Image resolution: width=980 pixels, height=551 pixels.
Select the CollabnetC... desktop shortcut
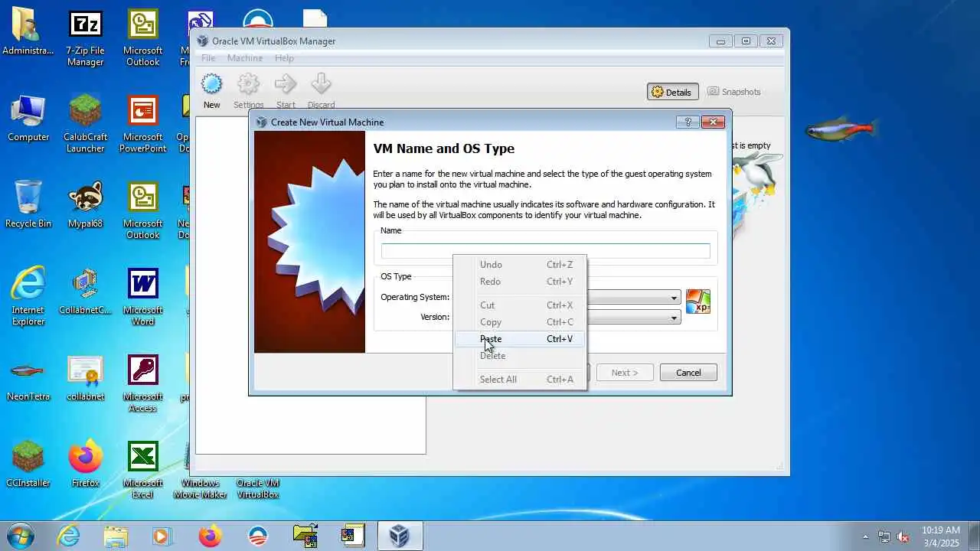85,292
